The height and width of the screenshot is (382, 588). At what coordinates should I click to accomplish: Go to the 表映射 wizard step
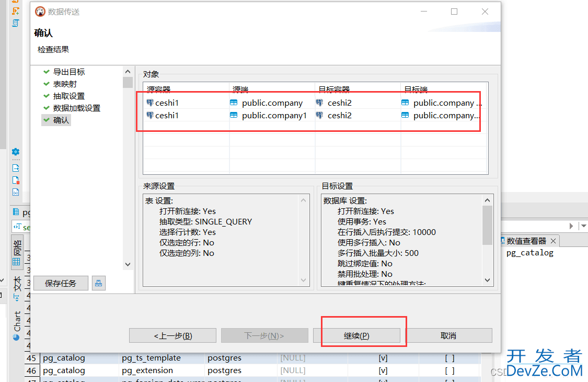point(65,84)
